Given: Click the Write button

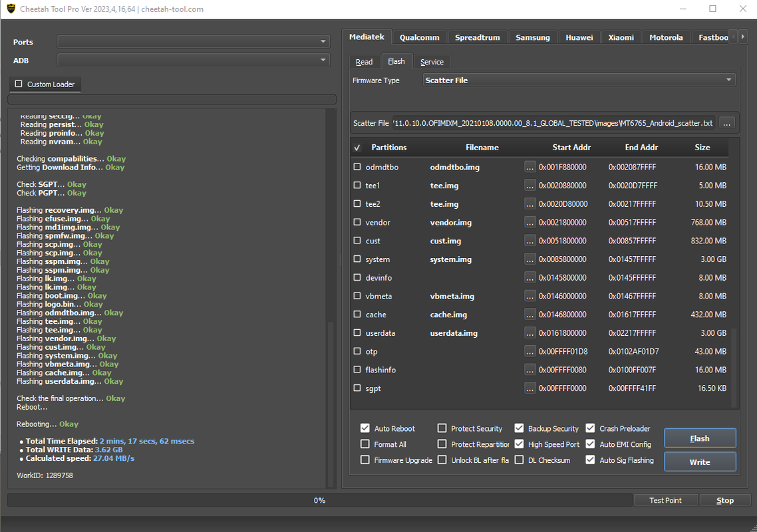Looking at the screenshot, I should point(700,462).
